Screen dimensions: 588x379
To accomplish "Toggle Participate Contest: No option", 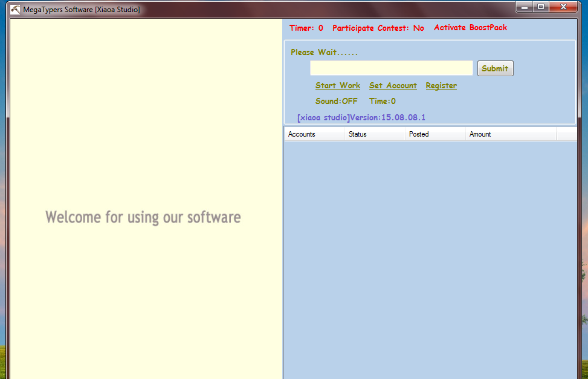I will (x=378, y=28).
